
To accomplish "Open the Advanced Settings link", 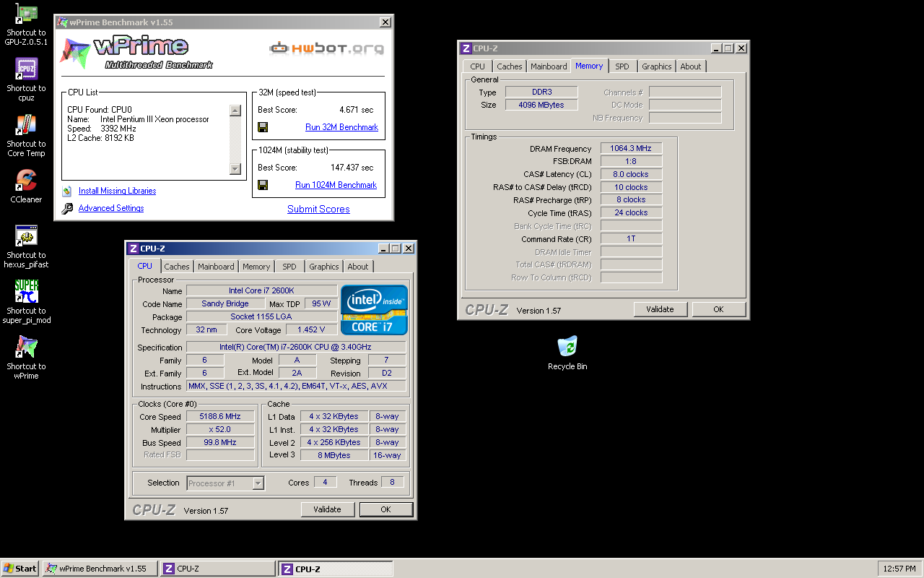I will 111,208.
